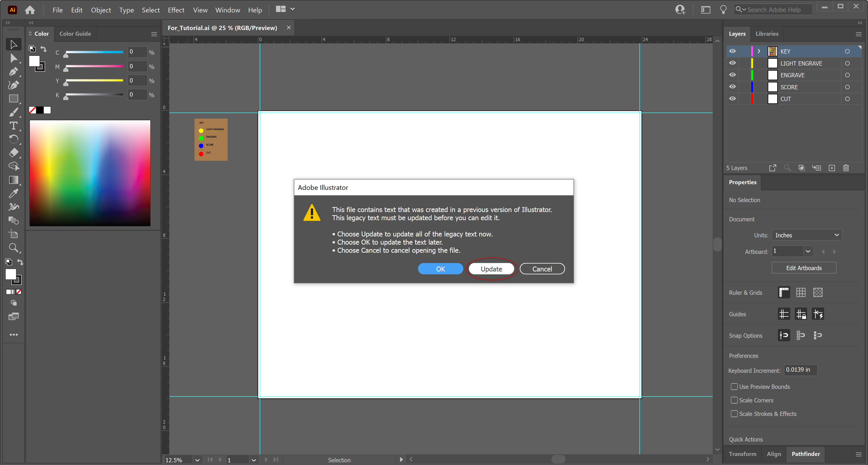Image resolution: width=868 pixels, height=465 pixels.
Task: Select the Eyedropper tool
Action: click(14, 194)
